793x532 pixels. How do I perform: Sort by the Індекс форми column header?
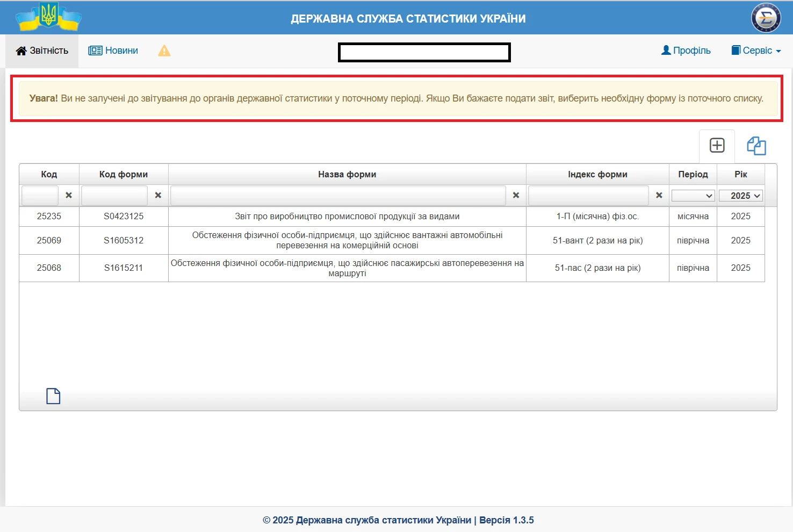pos(597,174)
